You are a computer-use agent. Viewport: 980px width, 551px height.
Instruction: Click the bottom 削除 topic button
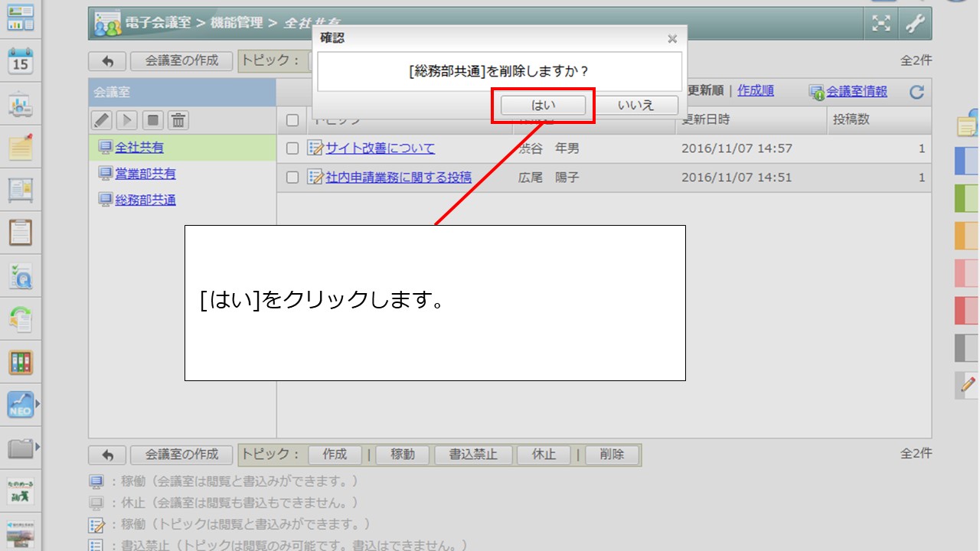point(612,455)
